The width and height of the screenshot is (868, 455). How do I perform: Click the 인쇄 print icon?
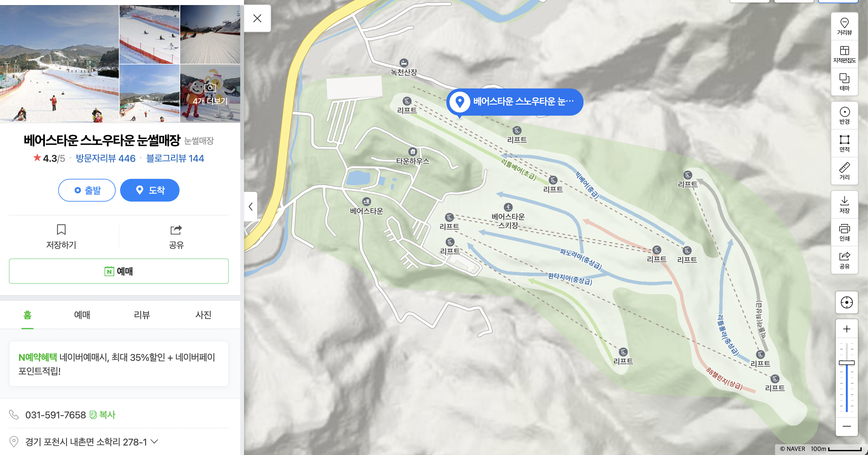[x=844, y=232]
